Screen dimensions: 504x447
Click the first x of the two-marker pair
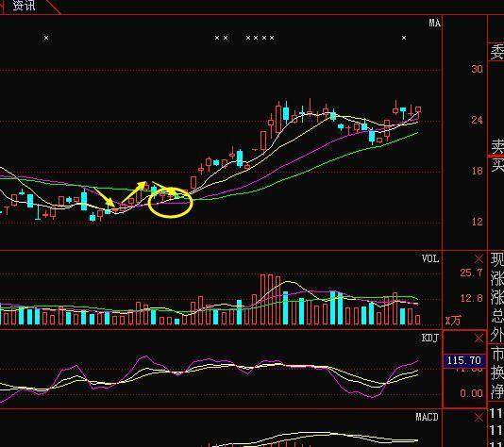217,38
